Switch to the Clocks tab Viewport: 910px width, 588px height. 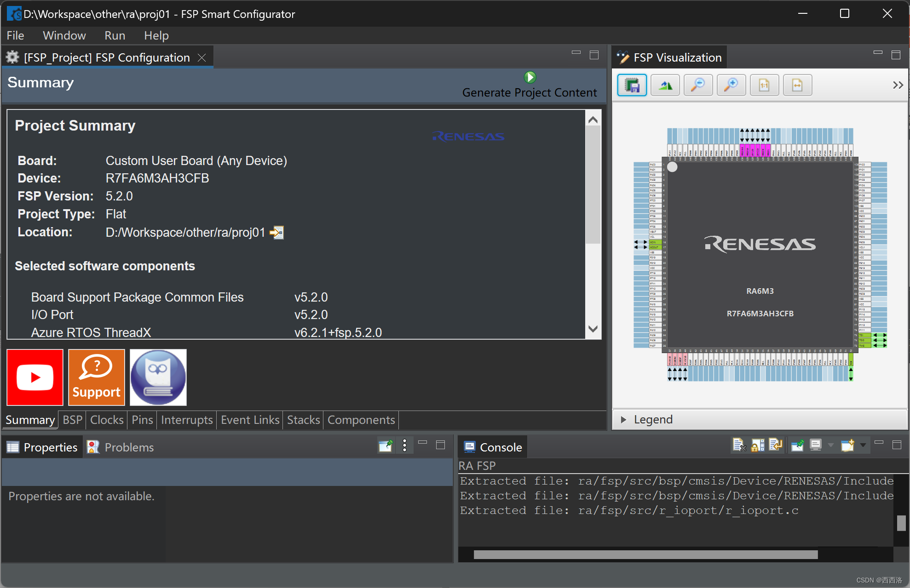(107, 420)
